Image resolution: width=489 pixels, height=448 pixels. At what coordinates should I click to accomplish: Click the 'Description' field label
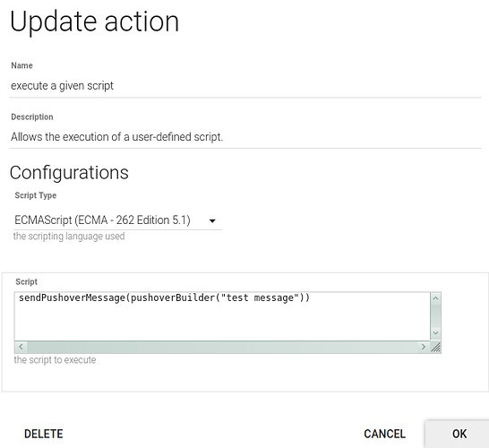pyautogui.click(x=32, y=117)
